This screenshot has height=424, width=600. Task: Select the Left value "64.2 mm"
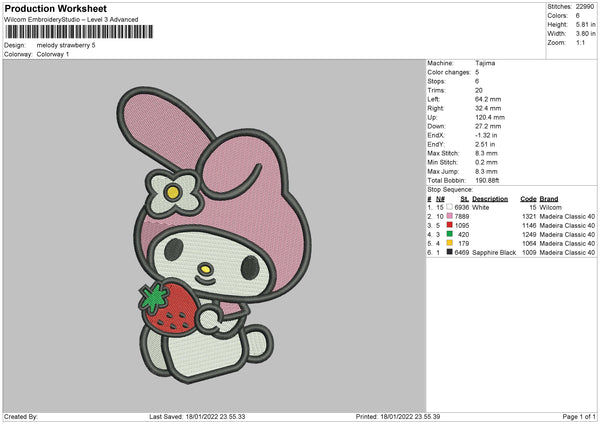coord(488,99)
